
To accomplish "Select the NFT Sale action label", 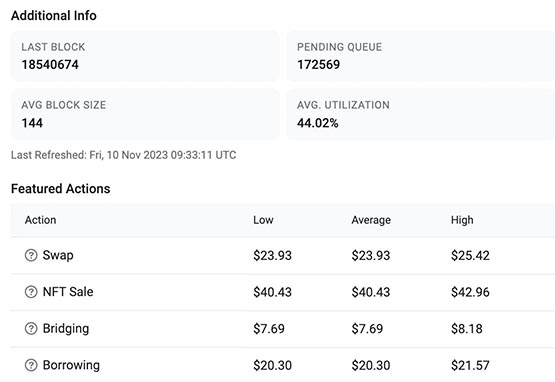I will click(x=68, y=292).
